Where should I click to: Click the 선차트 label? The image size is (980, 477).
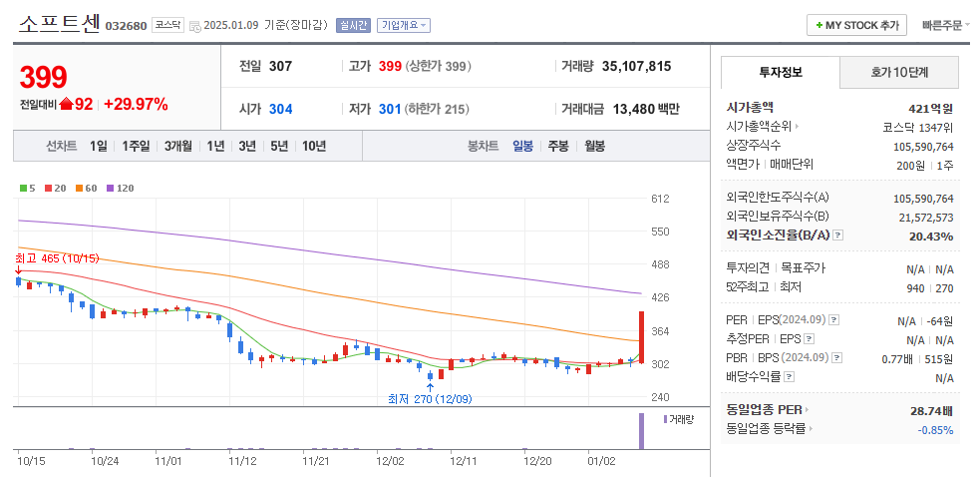(61, 147)
